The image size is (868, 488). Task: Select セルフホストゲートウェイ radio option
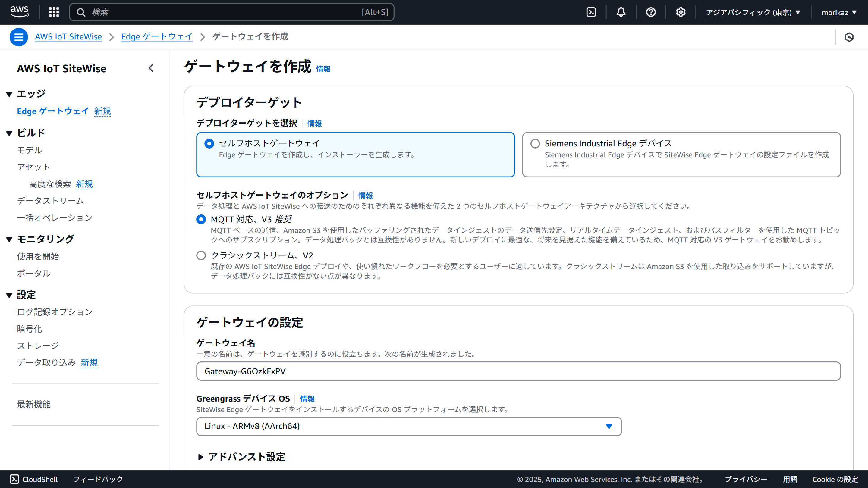209,143
